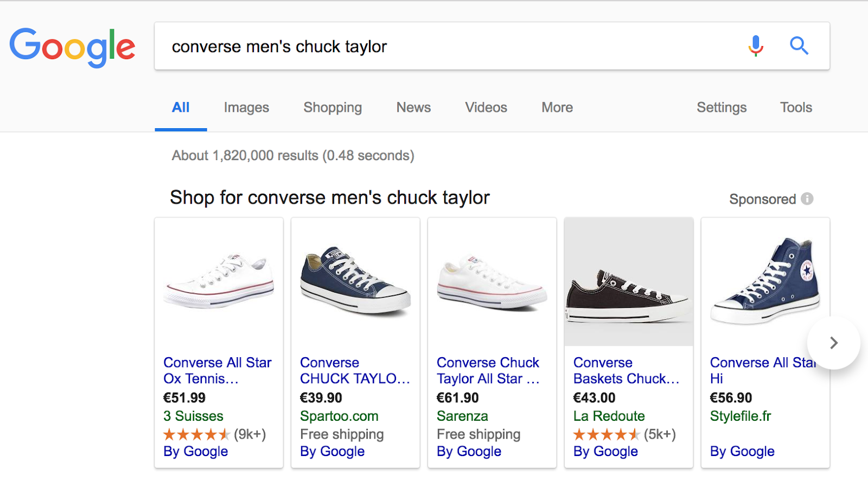Click Free shipping under Sarenza

[479, 434]
